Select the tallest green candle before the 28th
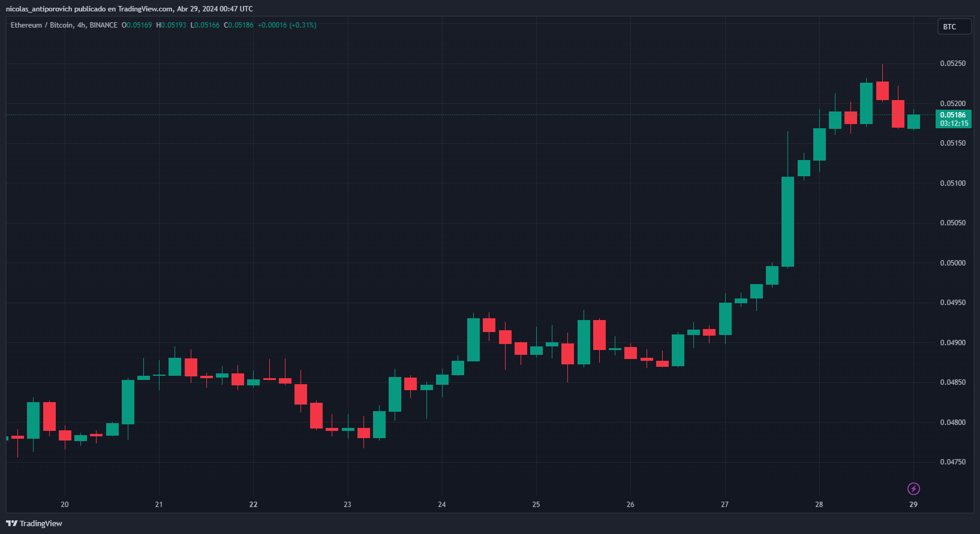 (787, 222)
